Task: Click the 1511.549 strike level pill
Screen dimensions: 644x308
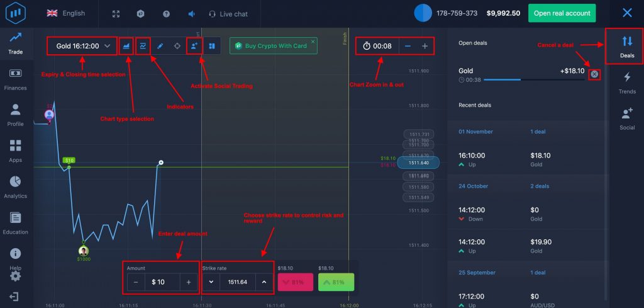Action: tap(419, 198)
